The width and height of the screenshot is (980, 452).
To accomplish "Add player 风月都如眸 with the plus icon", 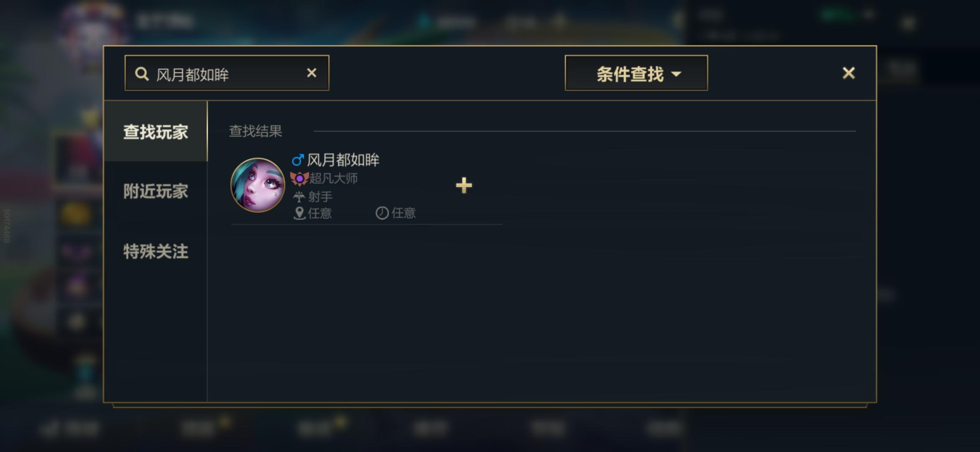I will 464,185.
